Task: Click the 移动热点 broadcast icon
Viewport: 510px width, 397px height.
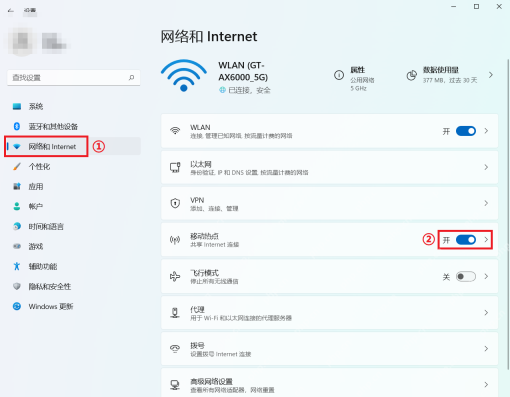Action: tap(175, 240)
